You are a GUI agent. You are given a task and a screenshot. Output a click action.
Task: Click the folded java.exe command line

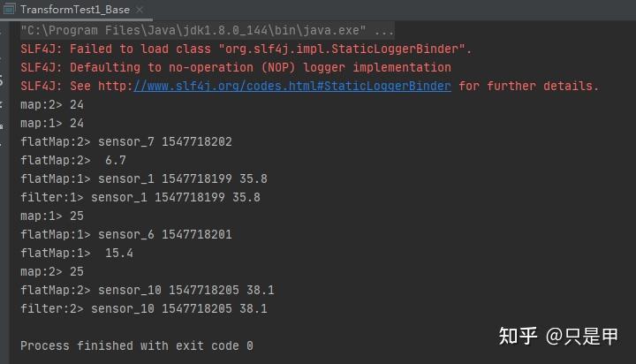pos(207,30)
